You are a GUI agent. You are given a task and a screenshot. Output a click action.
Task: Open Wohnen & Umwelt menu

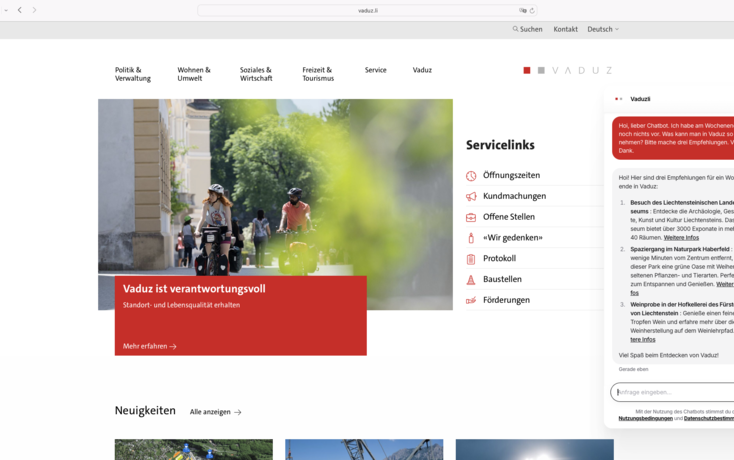194,74
